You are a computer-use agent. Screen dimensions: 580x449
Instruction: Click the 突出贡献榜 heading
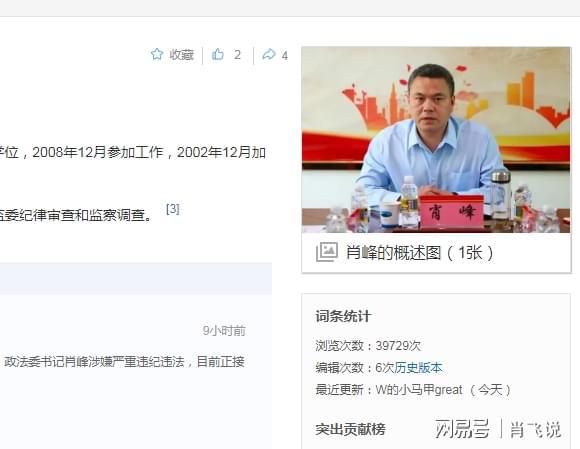click(351, 429)
